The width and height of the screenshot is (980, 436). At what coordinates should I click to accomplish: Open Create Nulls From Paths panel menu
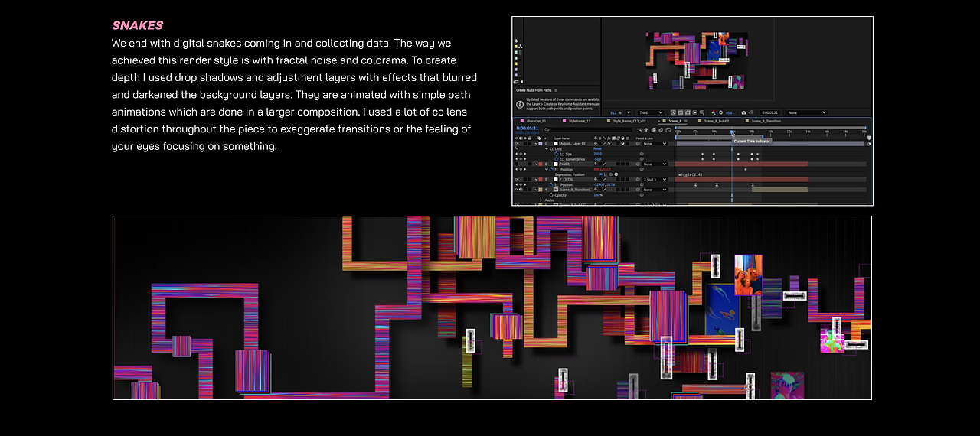coord(556,90)
